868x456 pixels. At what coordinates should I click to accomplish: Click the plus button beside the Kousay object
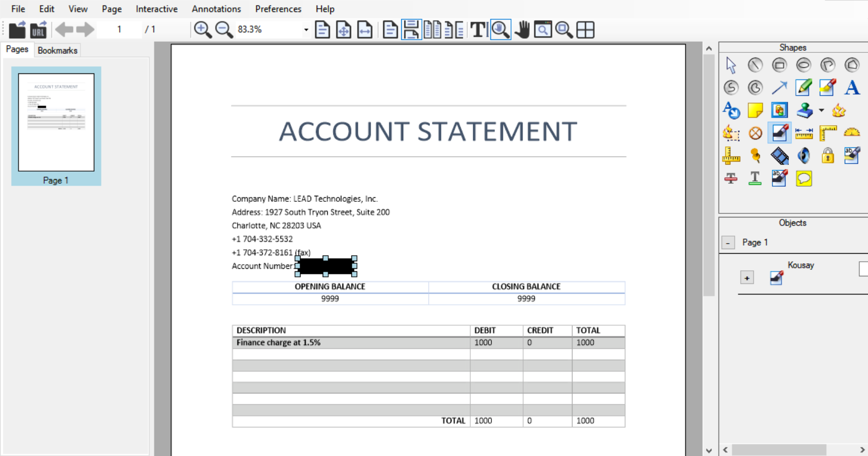[x=747, y=277]
